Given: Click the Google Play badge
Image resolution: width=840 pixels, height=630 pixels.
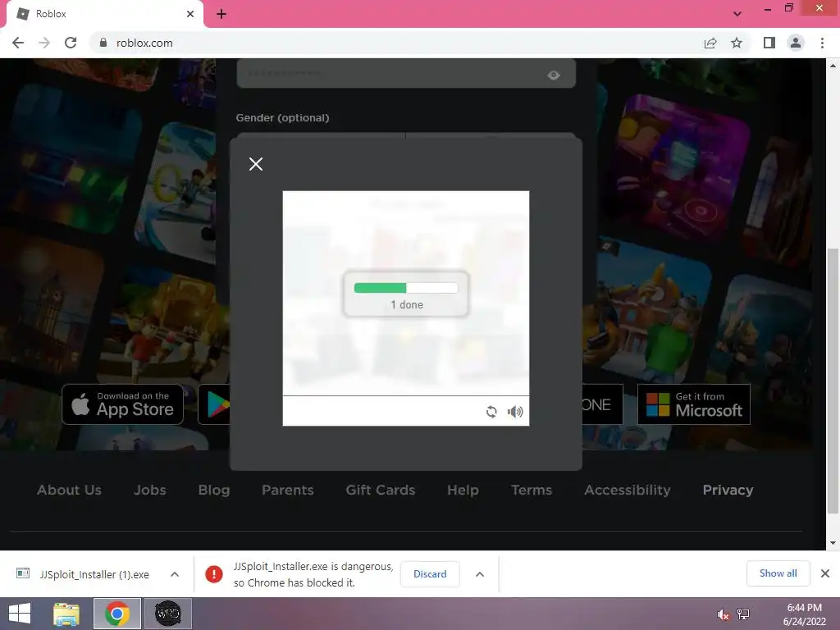Looking at the screenshot, I should [x=214, y=404].
